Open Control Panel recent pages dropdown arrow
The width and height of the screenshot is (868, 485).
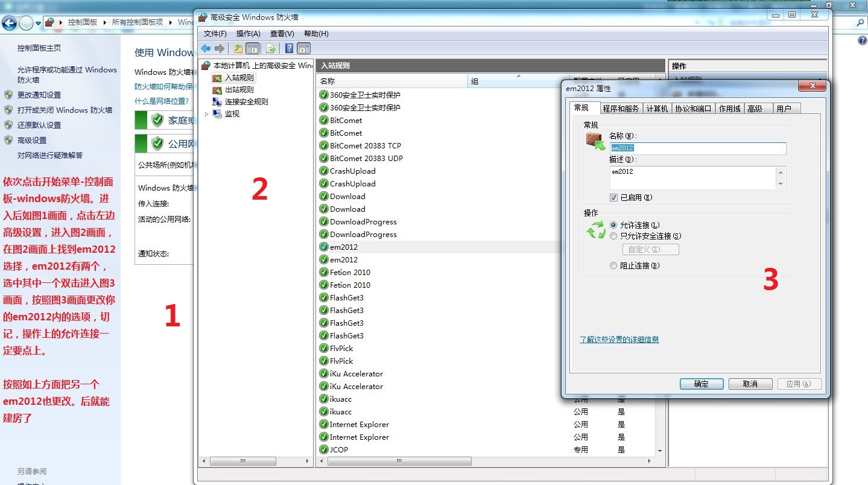coord(38,24)
